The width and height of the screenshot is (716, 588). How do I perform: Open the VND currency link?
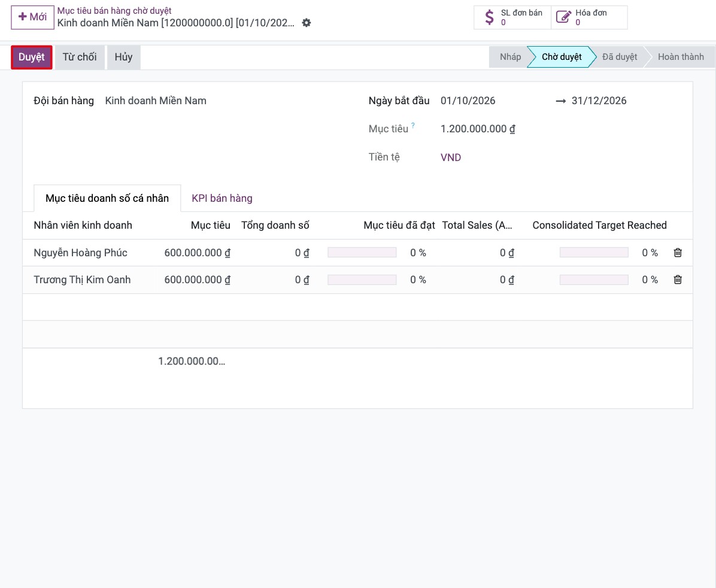(x=451, y=157)
